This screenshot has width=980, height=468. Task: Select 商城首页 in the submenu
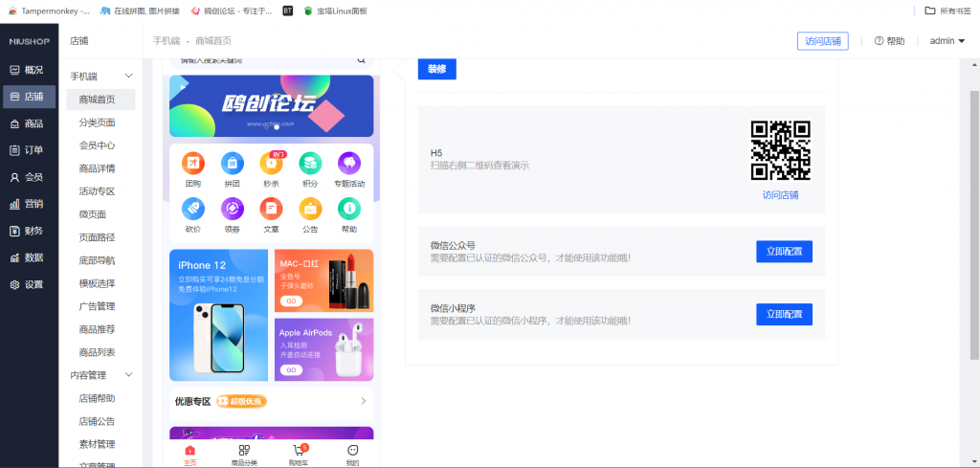point(100,100)
